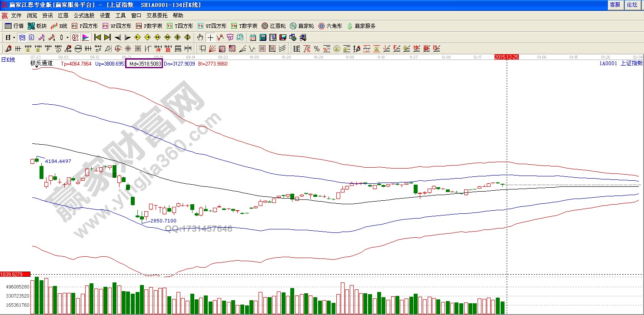Click the percent sign drawing tool
Screen dimensions: 644x315
(x=317, y=49)
